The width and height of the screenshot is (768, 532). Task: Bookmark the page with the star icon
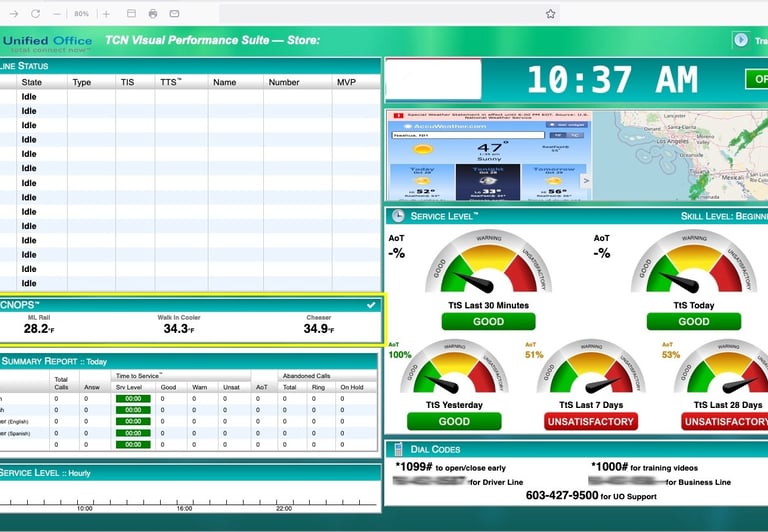point(551,14)
